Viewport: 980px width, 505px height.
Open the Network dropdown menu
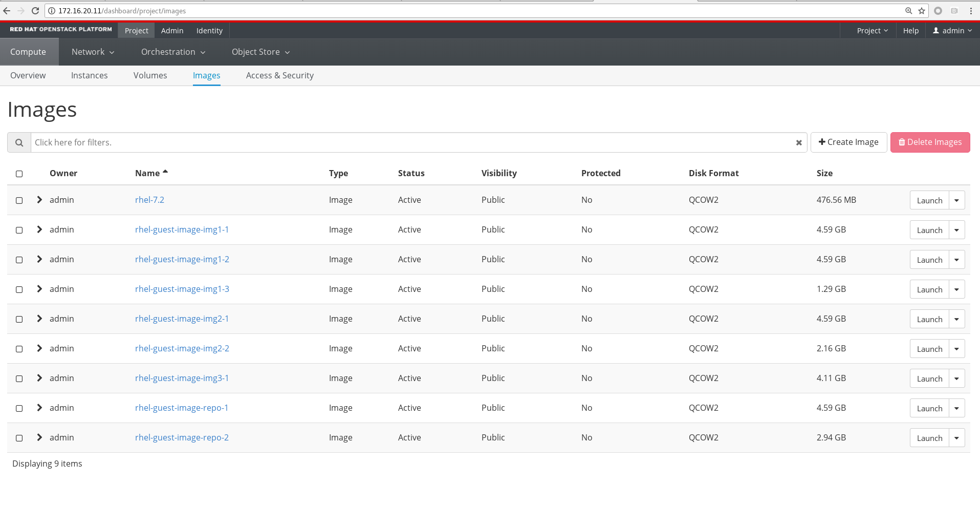pos(93,52)
